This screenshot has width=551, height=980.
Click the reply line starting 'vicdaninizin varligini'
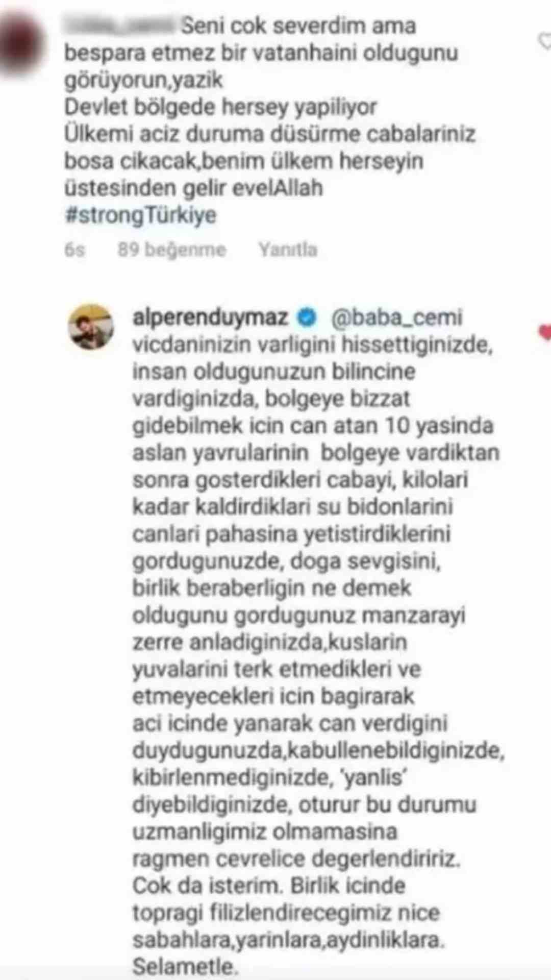(312, 345)
